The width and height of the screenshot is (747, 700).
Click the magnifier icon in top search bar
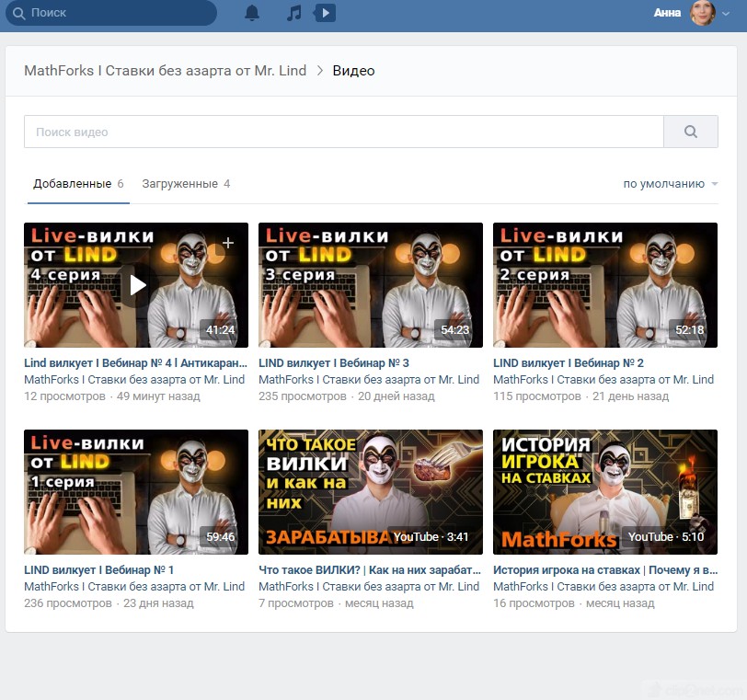(x=19, y=13)
